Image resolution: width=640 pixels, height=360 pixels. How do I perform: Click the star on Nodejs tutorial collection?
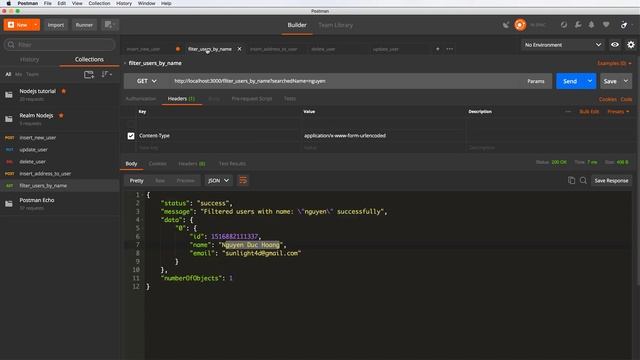pyautogui.click(x=64, y=91)
